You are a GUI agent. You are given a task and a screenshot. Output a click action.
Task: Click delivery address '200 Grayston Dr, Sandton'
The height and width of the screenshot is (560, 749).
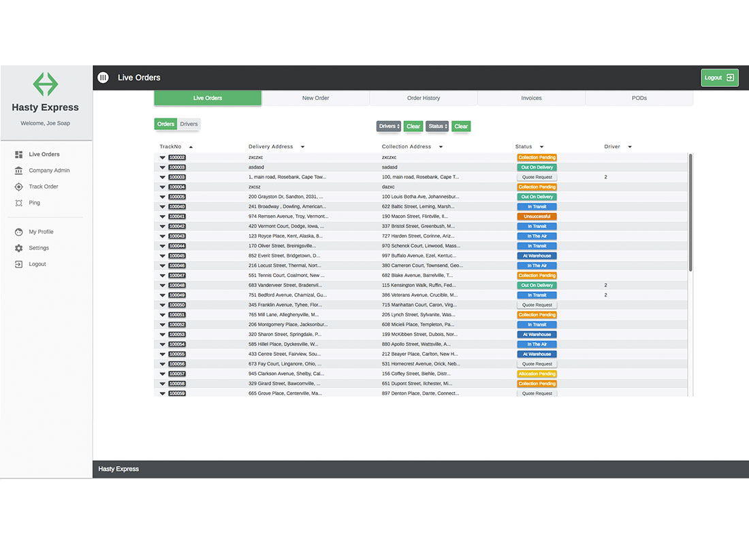click(x=286, y=197)
